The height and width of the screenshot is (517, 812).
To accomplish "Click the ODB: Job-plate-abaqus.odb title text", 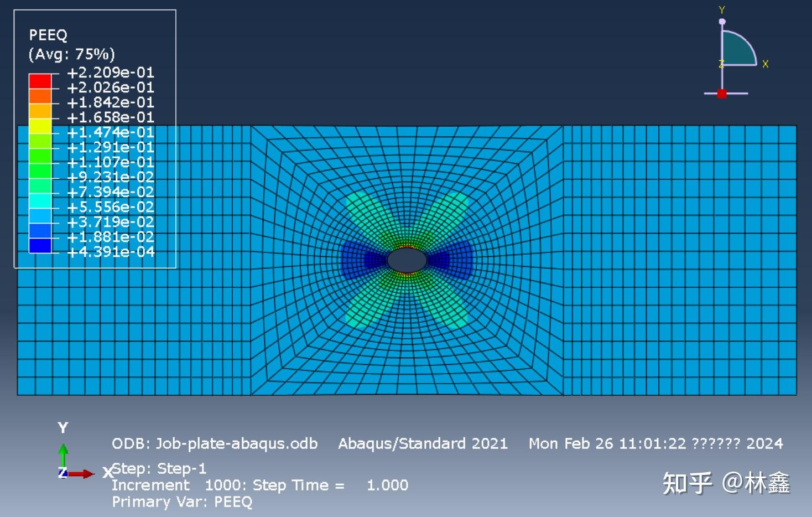I will pyautogui.click(x=215, y=444).
